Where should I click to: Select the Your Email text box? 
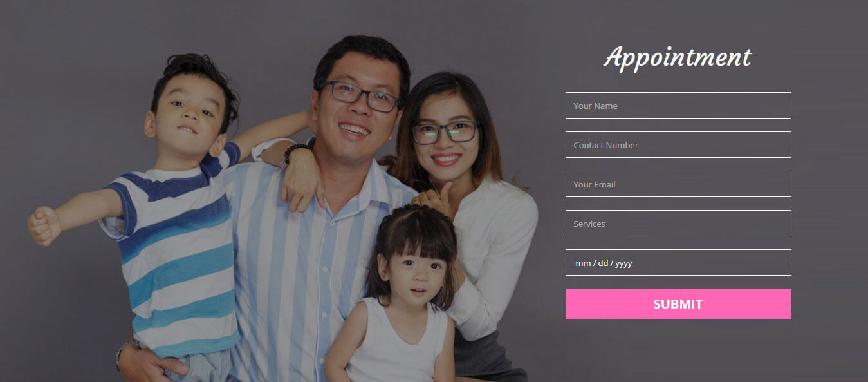(x=678, y=184)
